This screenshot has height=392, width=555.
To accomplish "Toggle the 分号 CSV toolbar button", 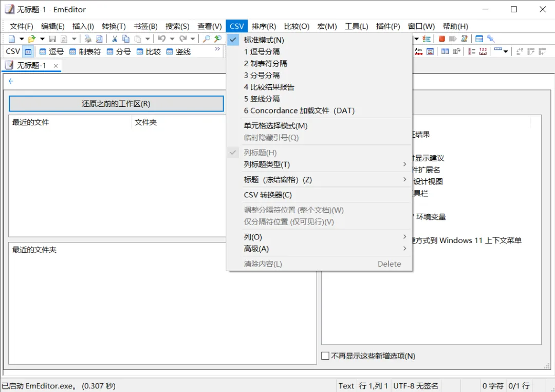I will (x=119, y=52).
